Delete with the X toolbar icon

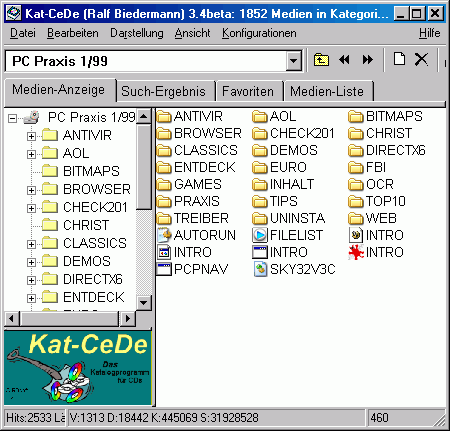pos(421,60)
